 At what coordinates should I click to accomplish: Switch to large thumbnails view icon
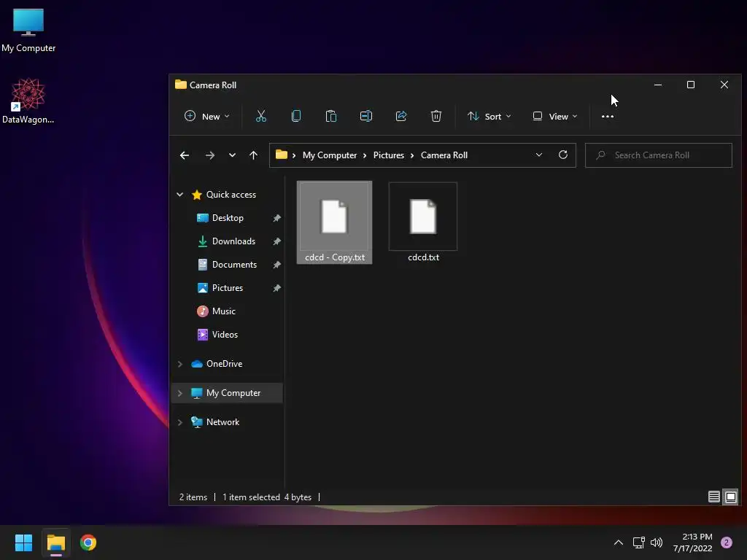[x=731, y=497]
